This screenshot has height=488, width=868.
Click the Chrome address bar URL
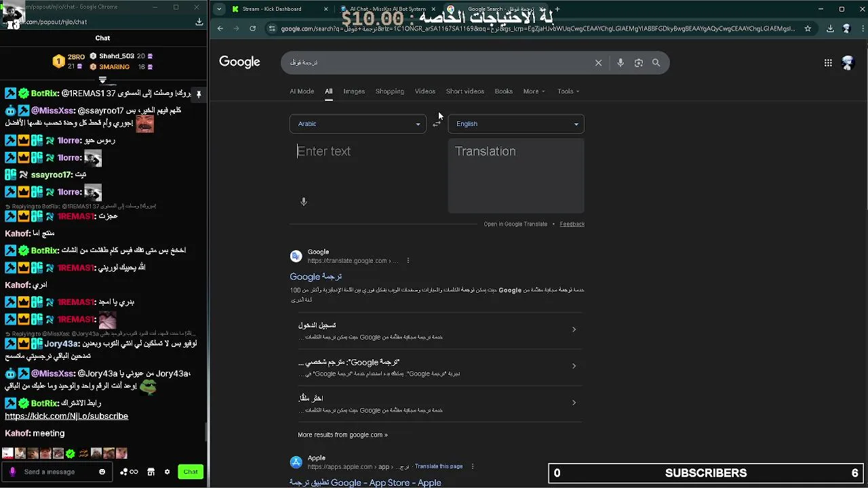pyautogui.click(x=538, y=28)
